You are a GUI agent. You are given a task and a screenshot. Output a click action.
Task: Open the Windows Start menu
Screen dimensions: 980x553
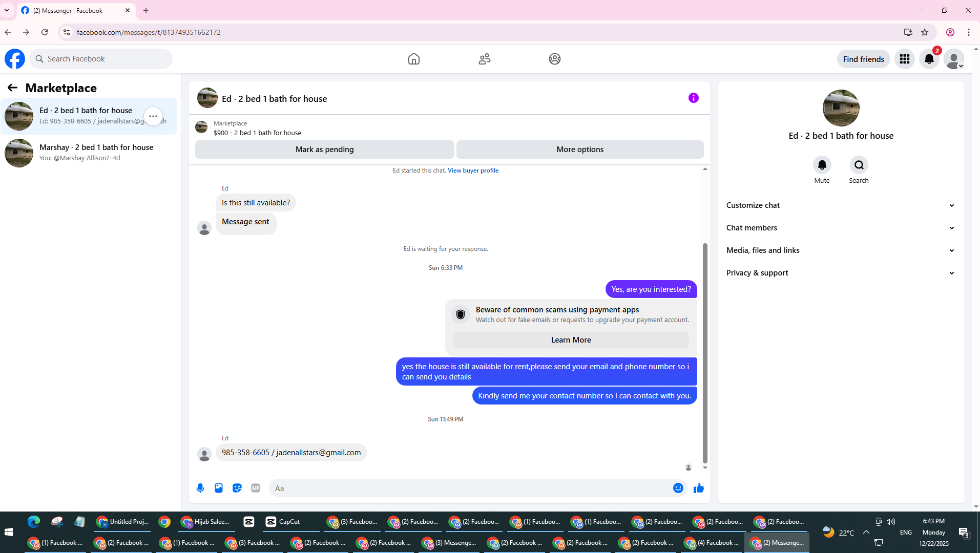point(9,533)
